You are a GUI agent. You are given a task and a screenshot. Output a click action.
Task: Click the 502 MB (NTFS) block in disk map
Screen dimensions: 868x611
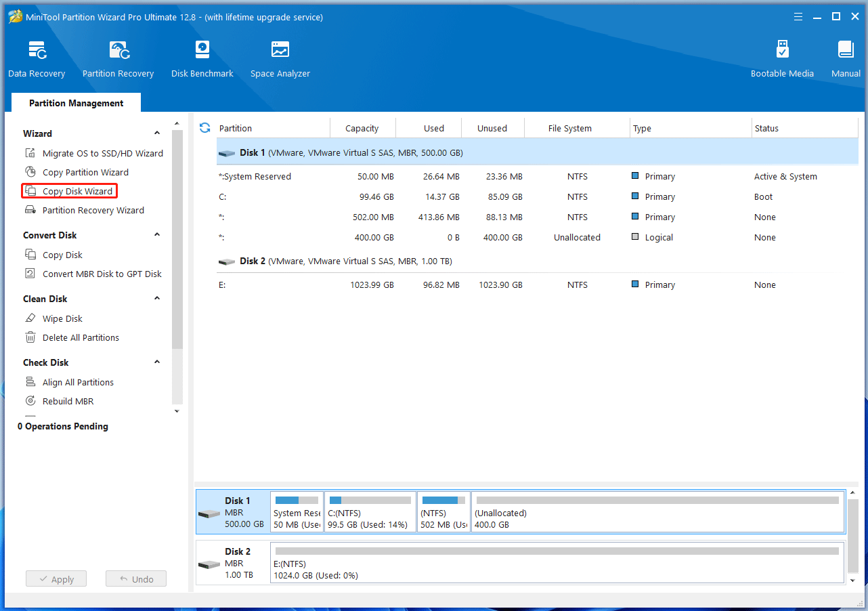click(443, 511)
